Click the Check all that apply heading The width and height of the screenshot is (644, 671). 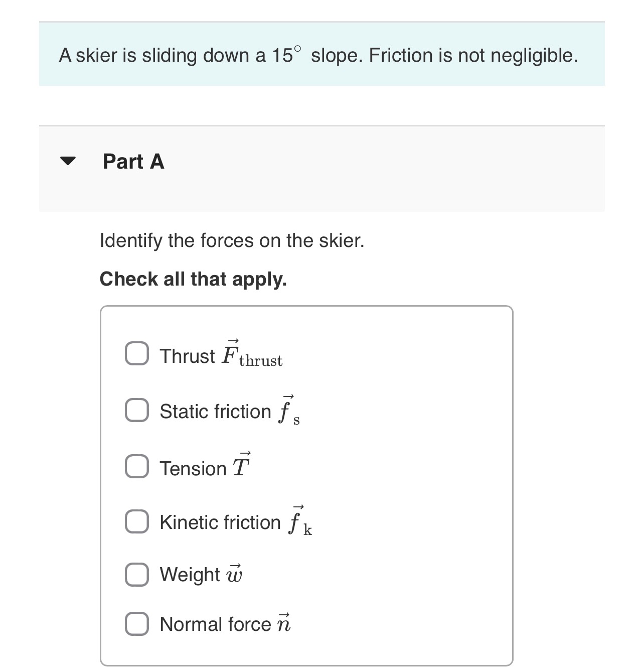tap(194, 279)
